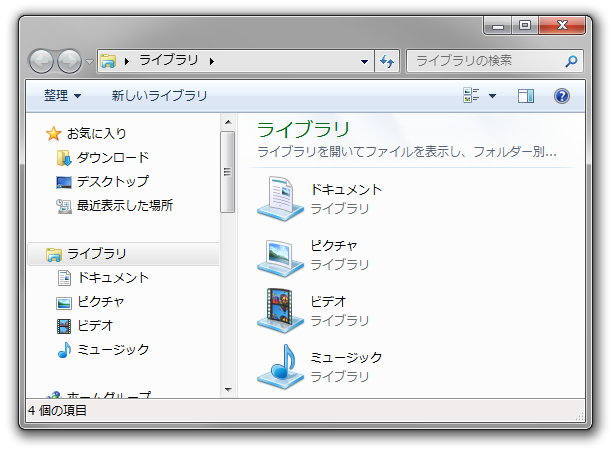The height and width of the screenshot is (455, 614).
Task: Click the ダウンロード folder icon
Action: pyautogui.click(x=64, y=158)
